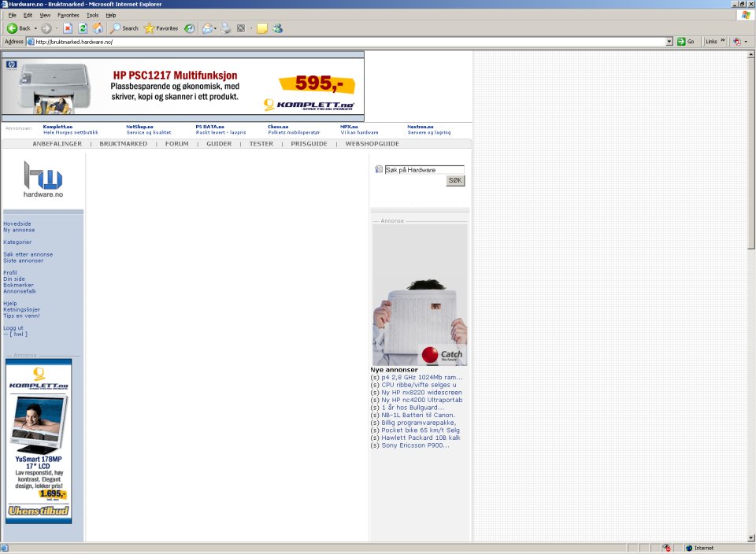Go to the Home page icon
756x554 pixels.
[98, 28]
